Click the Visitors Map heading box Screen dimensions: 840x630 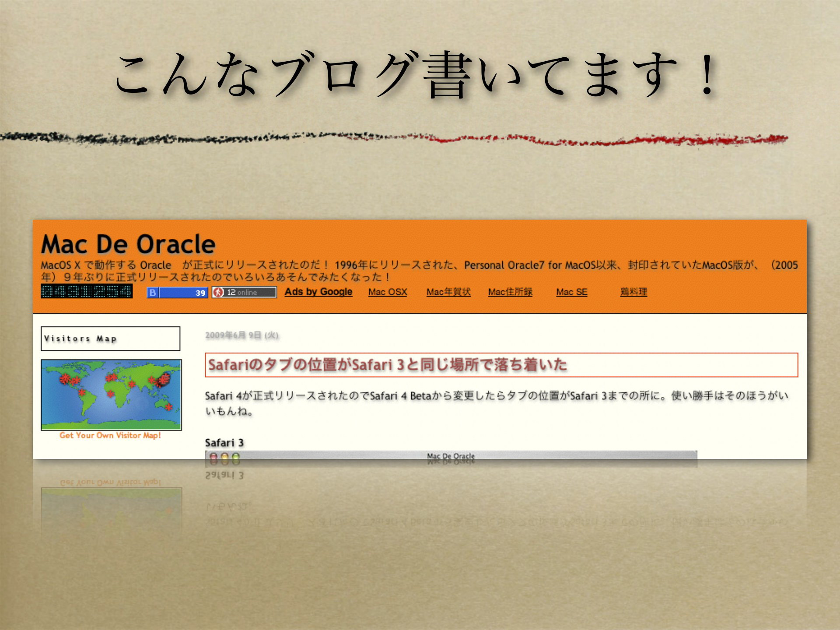[110, 339]
